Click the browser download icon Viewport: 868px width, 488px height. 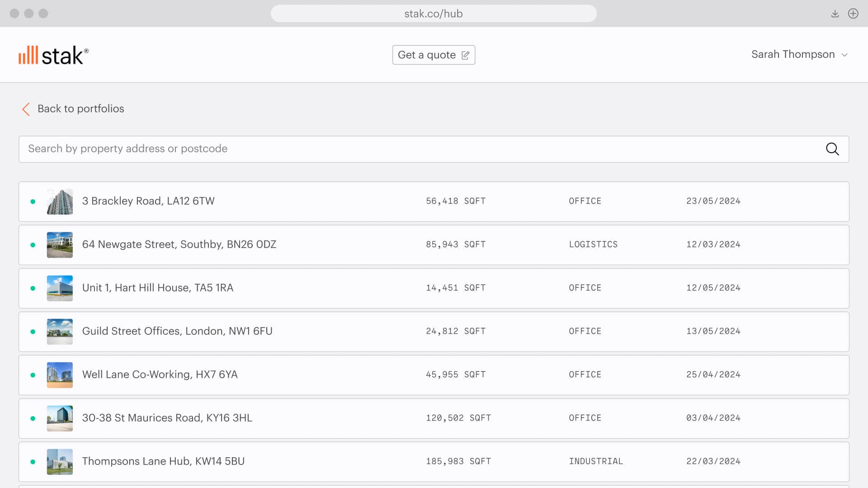(x=835, y=14)
